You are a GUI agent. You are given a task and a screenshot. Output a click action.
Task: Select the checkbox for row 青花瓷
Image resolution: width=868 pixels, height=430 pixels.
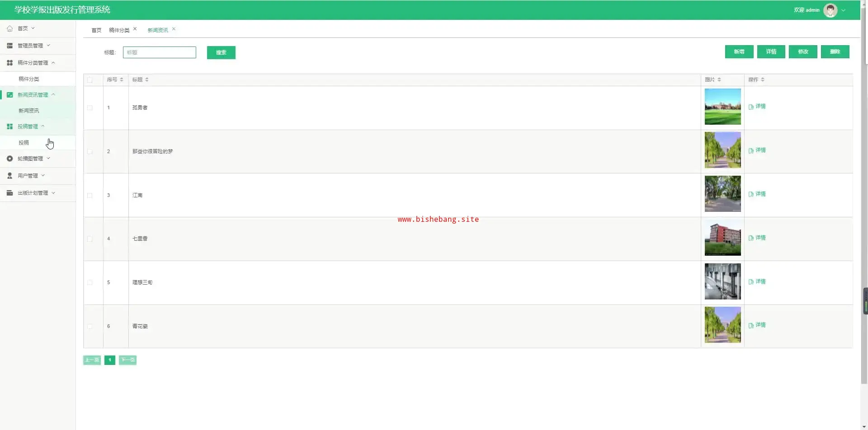(x=90, y=327)
